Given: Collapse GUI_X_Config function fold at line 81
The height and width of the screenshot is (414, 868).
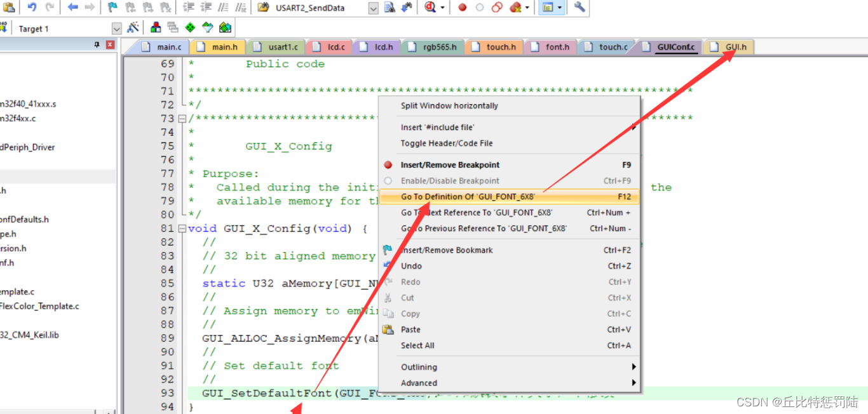Looking at the screenshot, I should coord(182,229).
